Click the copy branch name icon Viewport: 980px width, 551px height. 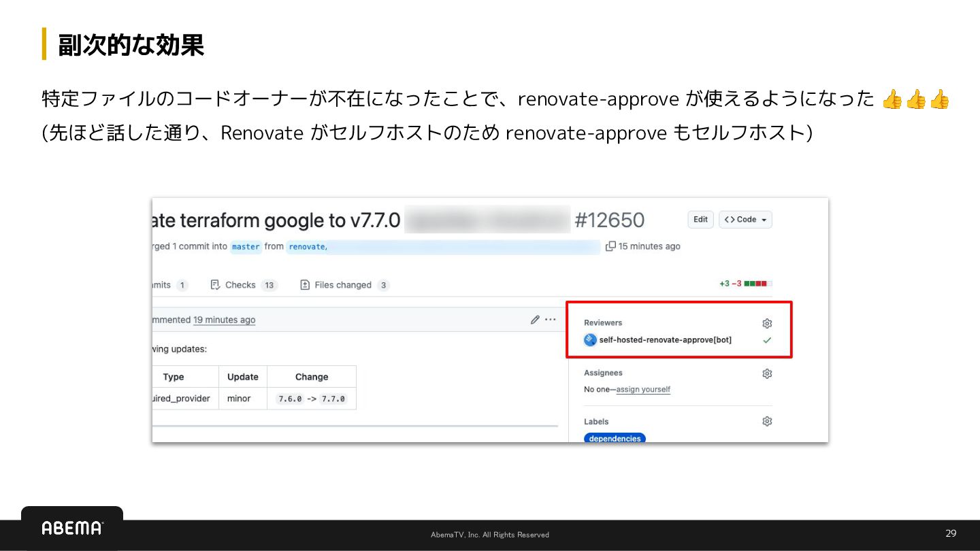pos(610,246)
